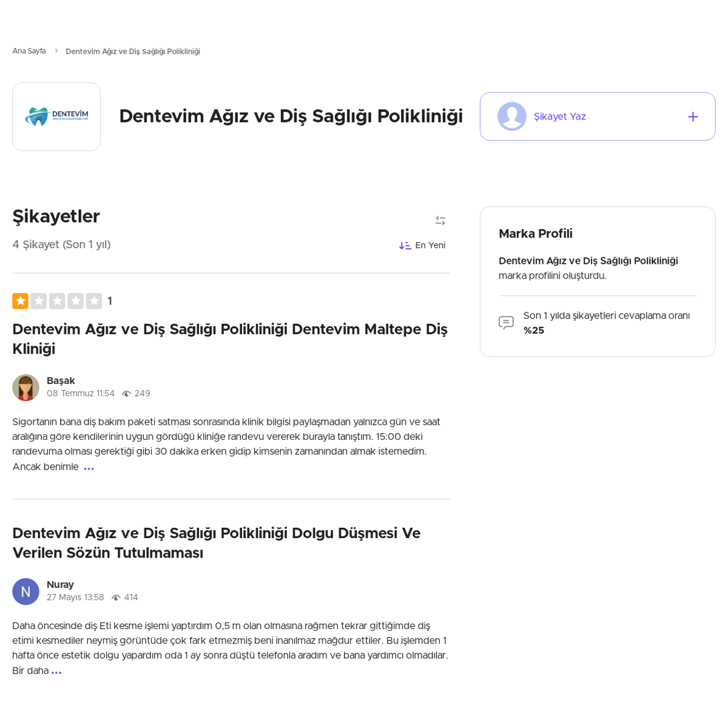Click the user avatar icon beside Şikayet Yaz

[x=512, y=116]
